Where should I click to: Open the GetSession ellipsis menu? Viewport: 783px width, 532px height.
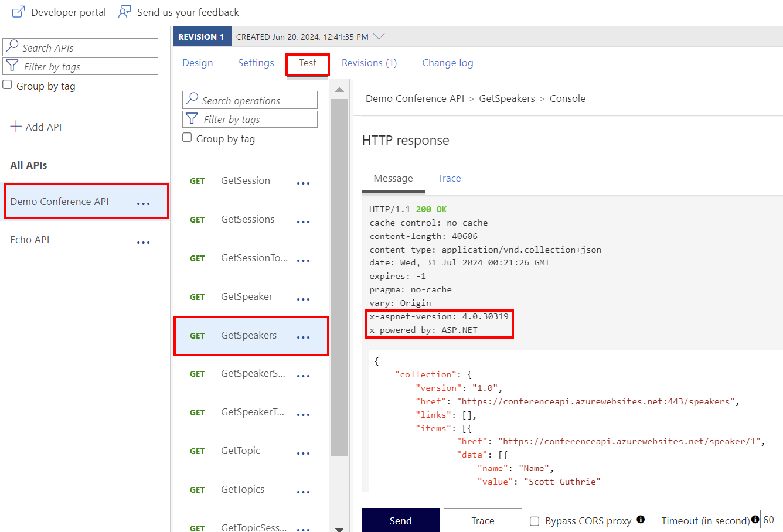[303, 183]
